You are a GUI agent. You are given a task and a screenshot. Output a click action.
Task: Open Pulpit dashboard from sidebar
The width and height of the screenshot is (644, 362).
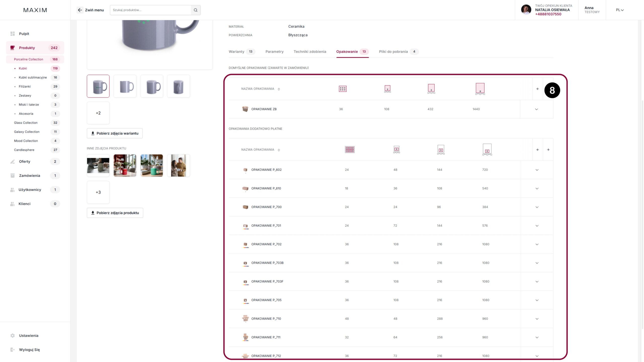(x=24, y=34)
